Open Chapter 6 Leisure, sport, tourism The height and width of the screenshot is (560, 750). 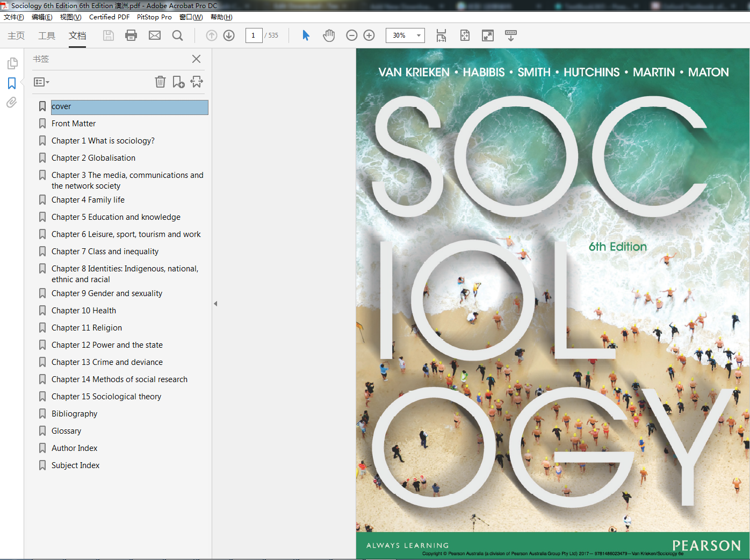[x=126, y=234]
